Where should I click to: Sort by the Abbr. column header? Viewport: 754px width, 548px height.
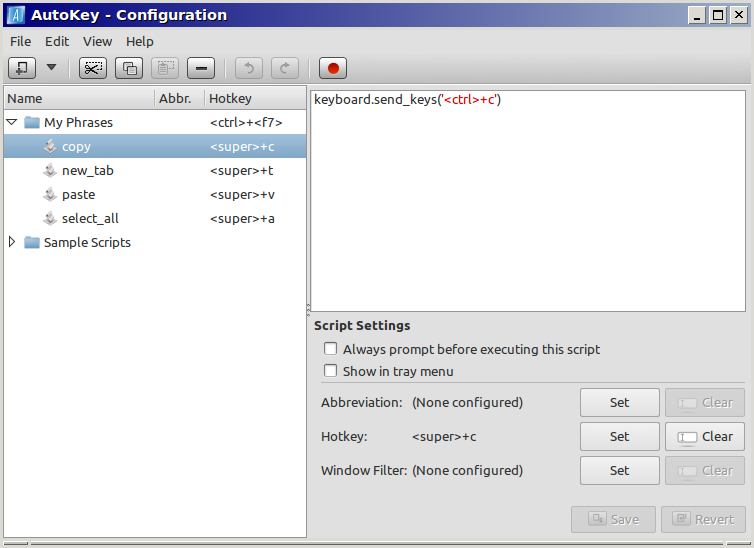click(180, 98)
